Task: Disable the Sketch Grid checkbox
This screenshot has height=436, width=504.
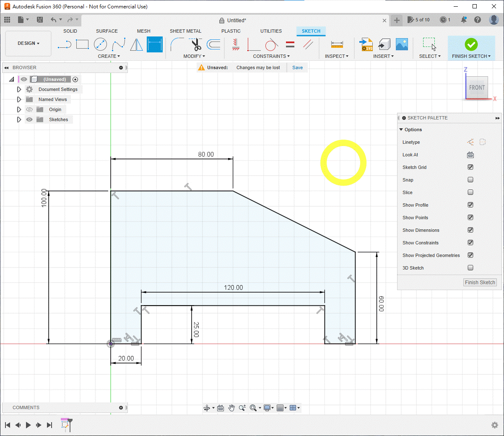Action: [470, 167]
